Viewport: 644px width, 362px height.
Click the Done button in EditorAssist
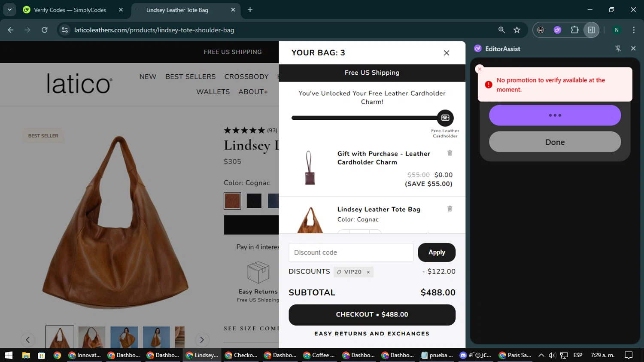tap(555, 142)
